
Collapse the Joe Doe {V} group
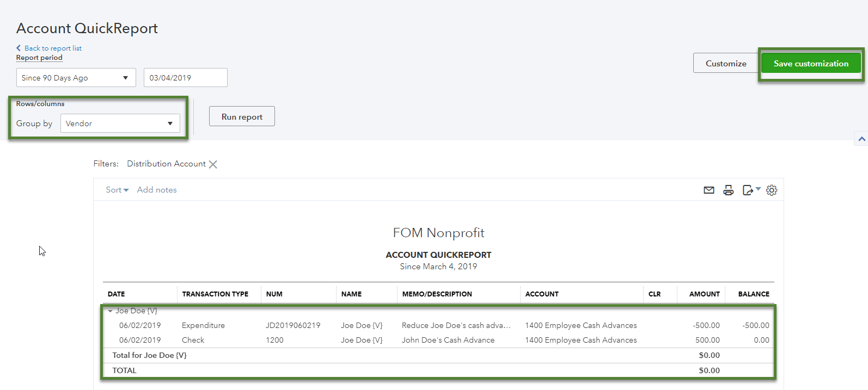[110, 311]
